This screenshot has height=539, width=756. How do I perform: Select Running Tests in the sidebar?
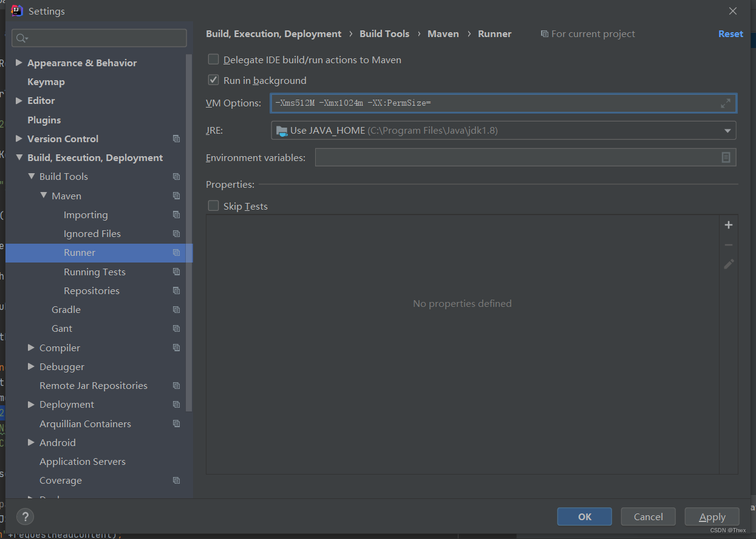(95, 272)
